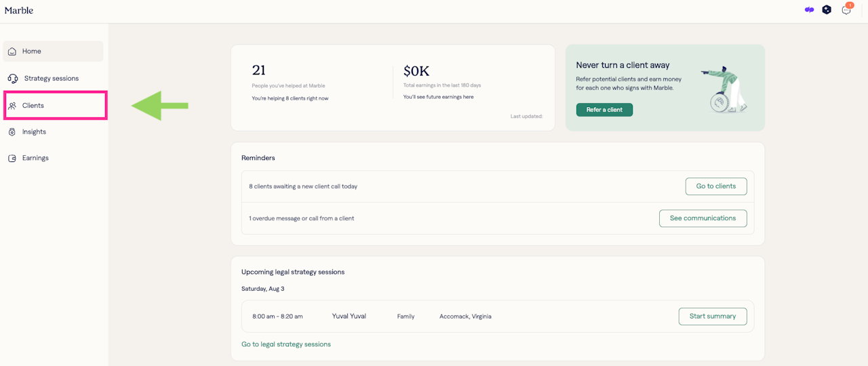Start summary for Yuval Yuval session

(712, 317)
